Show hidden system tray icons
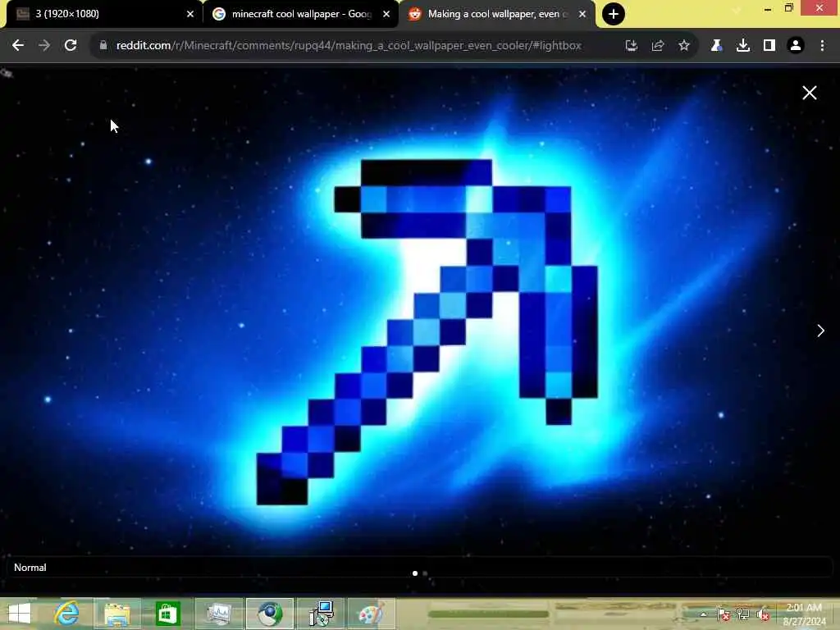 click(x=703, y=614)
